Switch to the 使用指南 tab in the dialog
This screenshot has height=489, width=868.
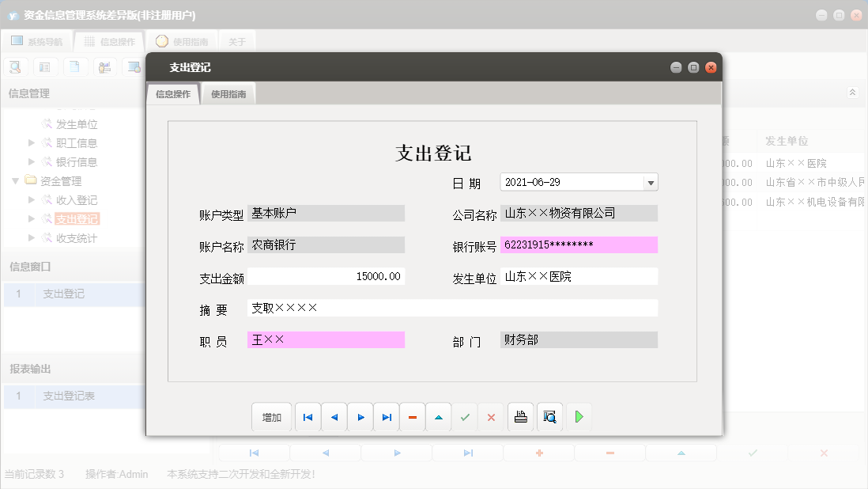click(228, 93)
